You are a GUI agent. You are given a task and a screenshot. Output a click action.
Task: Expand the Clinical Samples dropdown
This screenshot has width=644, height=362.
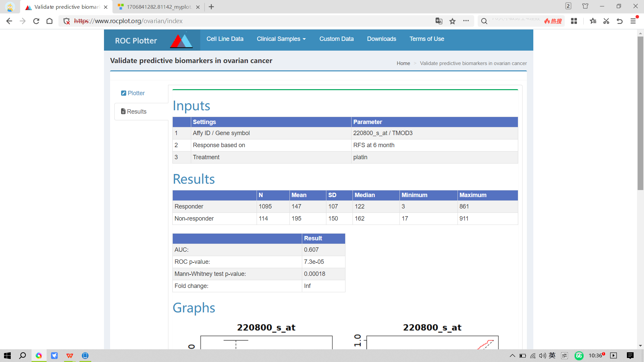[x=281, y=39]
